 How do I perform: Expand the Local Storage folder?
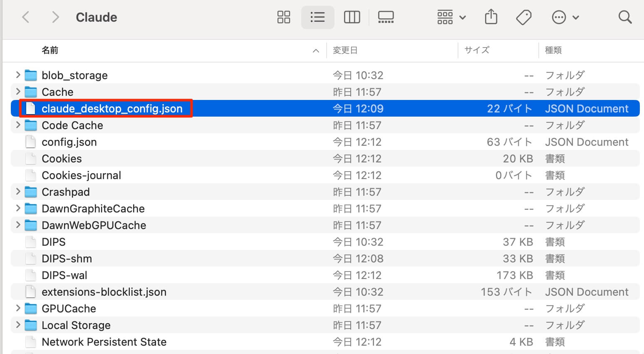tap(18, 325)
